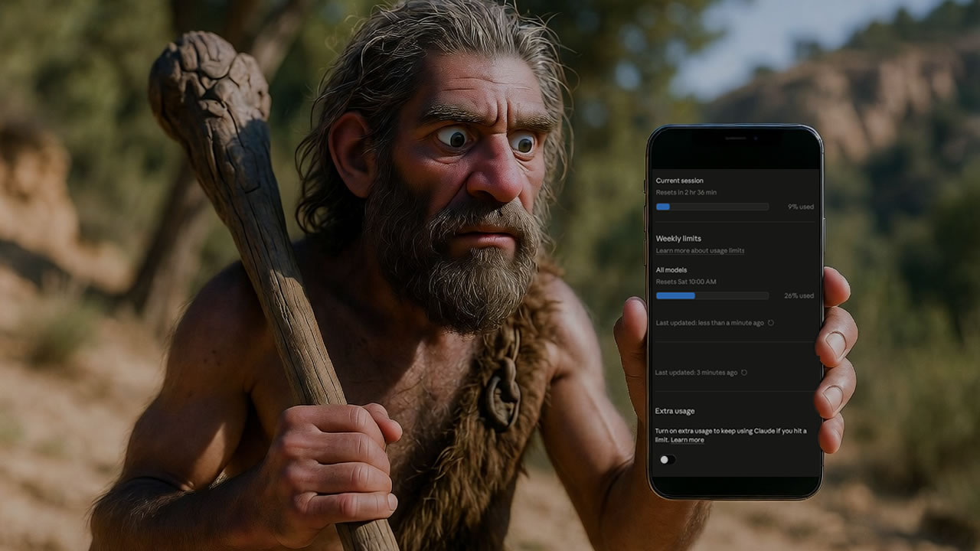Image resolution: width=980 pixels, height=551 pixels.
Task: Click the '9% used' value
Action: [801, 207]
